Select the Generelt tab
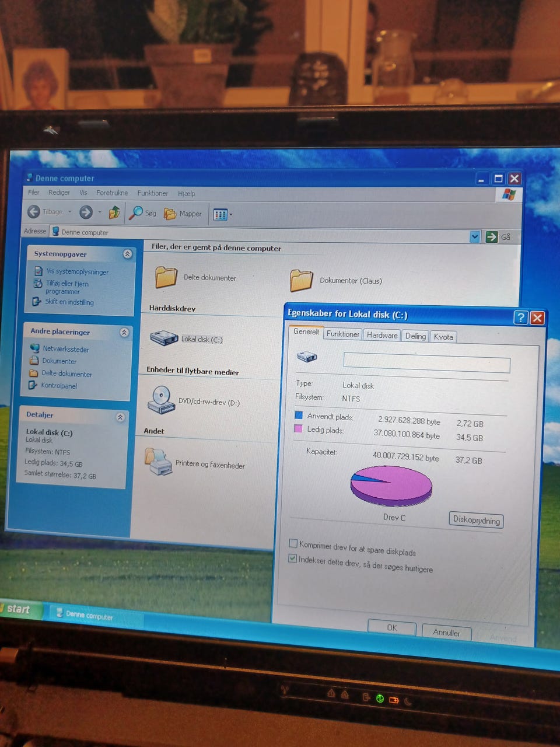Screen dimensions: 560x747 (x=306, y=332)
